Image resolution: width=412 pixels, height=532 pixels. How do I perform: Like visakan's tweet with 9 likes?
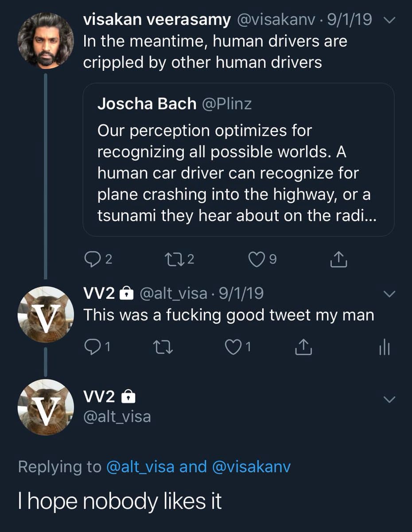point(256,260)
